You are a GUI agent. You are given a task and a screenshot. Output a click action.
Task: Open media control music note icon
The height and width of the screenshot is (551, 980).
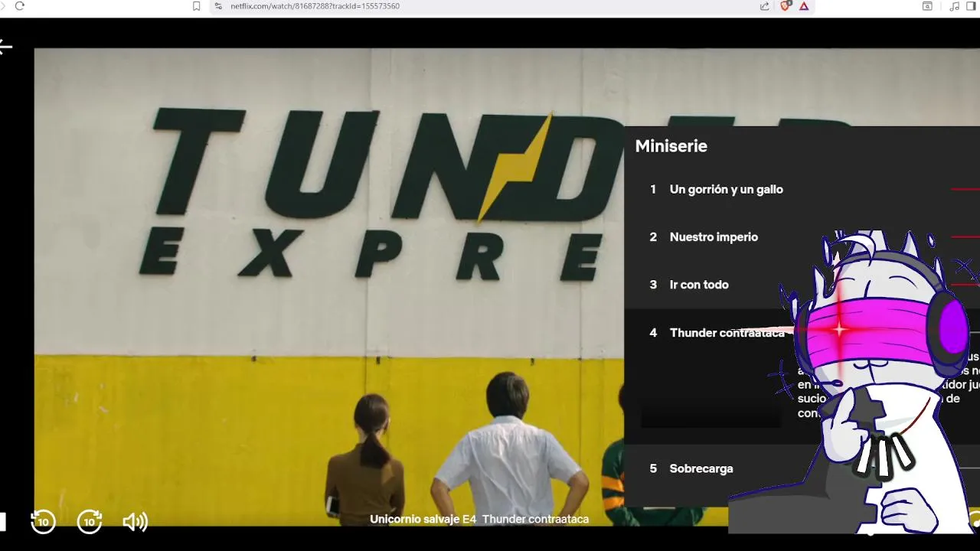tap(954, 6)
